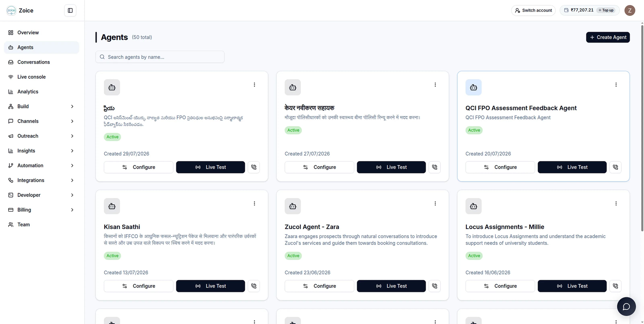This screenshot has height=324, width=644.
Task: Click the Zucol Agent - Zara title
Action: tap(312, 227)
